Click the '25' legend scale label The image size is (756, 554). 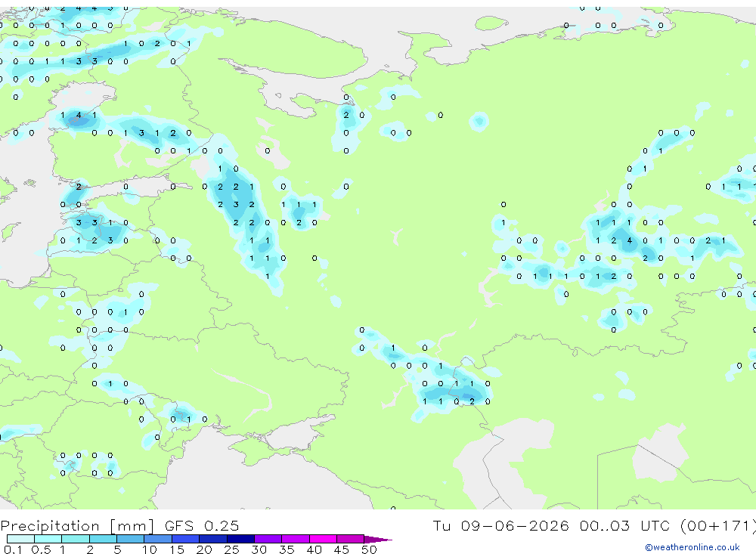tap(231, 549)
